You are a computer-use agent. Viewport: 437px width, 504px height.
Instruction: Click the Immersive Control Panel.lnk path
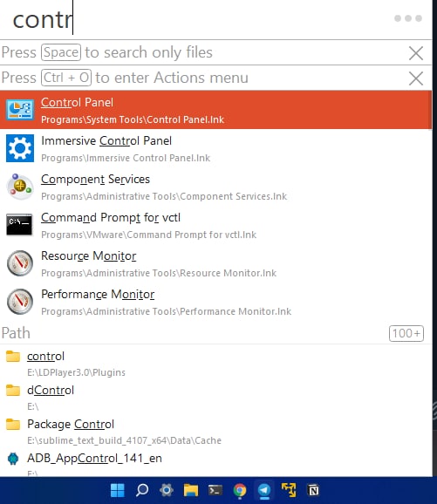[x=126, y=158]
